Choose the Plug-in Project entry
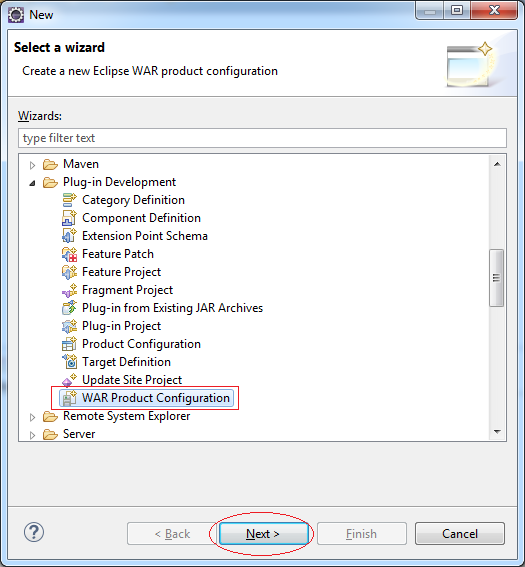 point(121,326)
